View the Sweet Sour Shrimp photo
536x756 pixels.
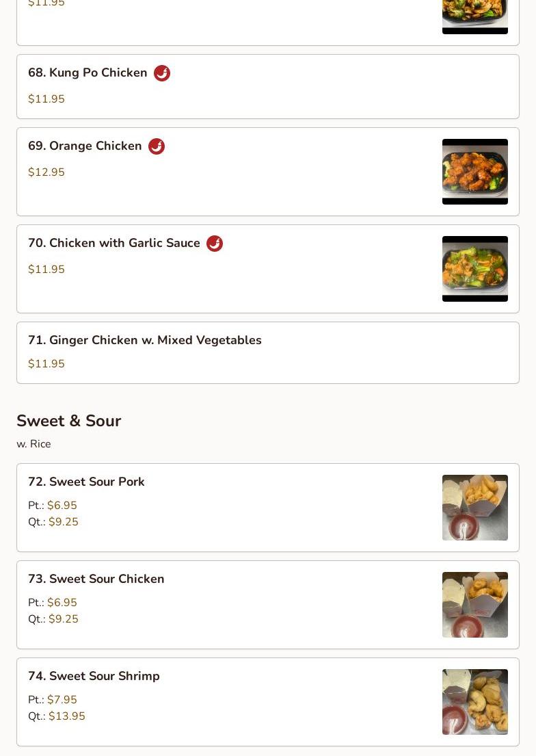pos(474,702)
